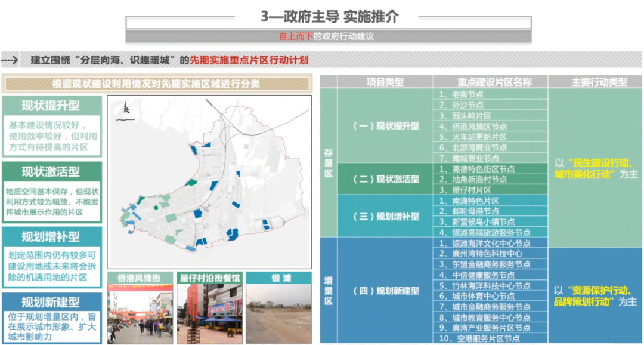Select the row 7、南城商业节点
The image size is (644, 345).
[490, 158]
